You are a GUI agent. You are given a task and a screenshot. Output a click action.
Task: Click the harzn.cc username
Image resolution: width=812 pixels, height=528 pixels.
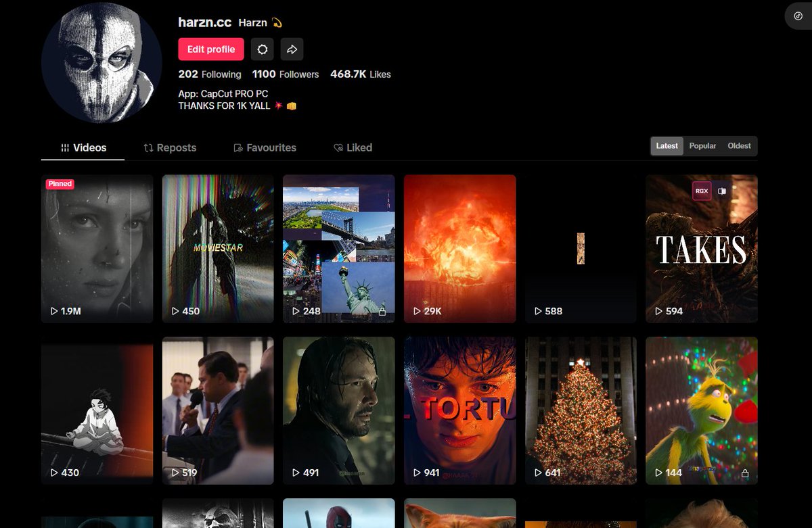pos(205,22)
